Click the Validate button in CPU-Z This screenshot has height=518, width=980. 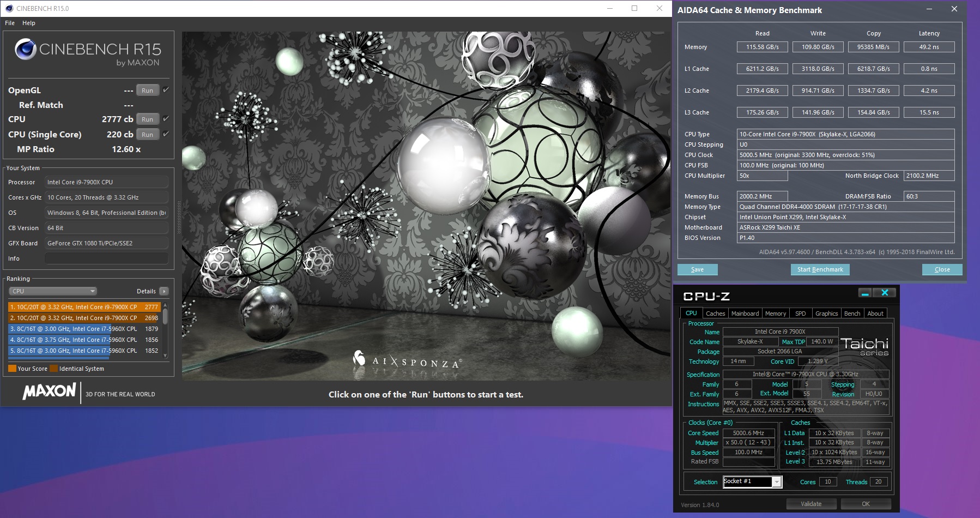coord(811,504)
